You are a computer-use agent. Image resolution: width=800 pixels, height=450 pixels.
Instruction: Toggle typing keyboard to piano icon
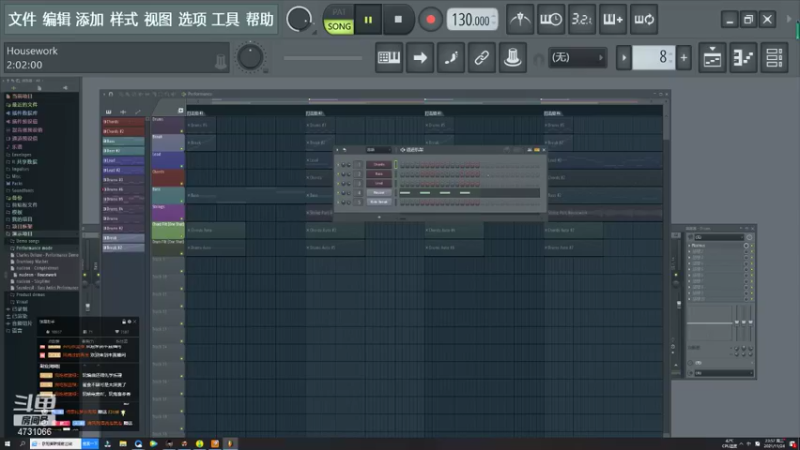389,58
